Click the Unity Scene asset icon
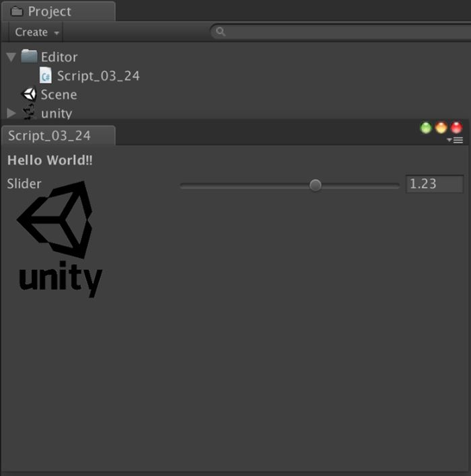 (x=29, y=94)
